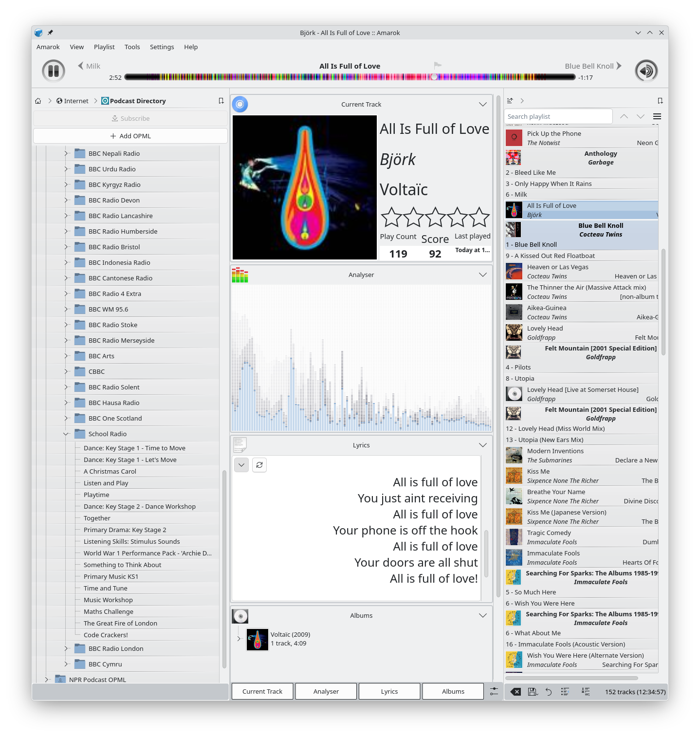Screen dimensions: 700x738
Task: Clear the playlist with backspace-X icon
Action: click(x=516, y=691)
